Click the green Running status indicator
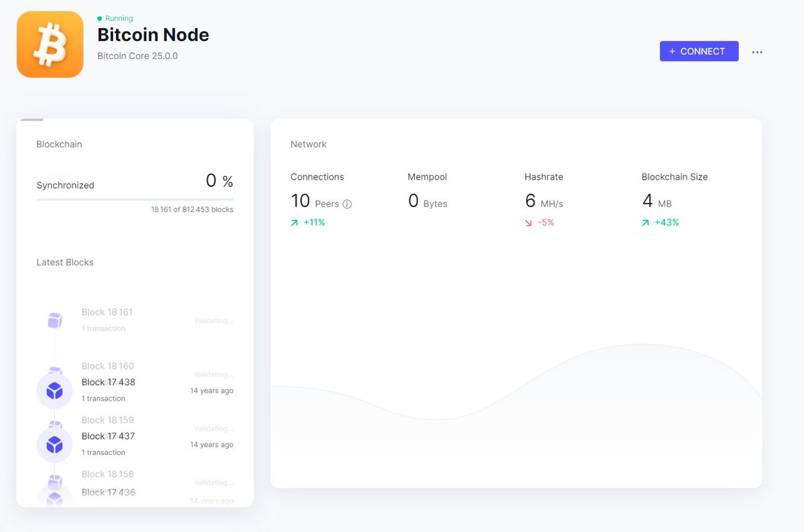The image size is (804, 532). 115,19
